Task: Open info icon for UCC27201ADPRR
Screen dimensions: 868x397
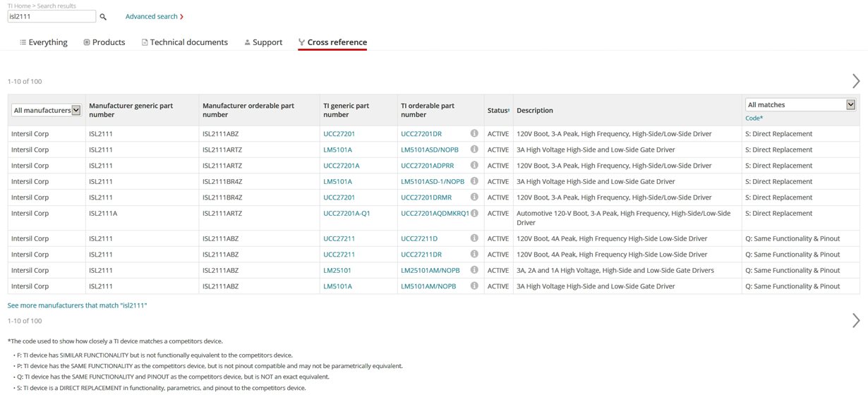Action: [474, 166]
